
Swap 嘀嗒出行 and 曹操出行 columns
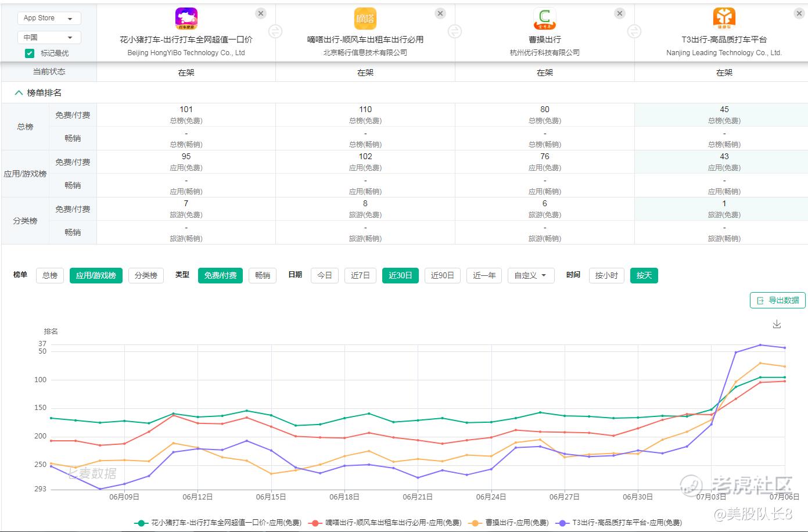tap(455, 31)
